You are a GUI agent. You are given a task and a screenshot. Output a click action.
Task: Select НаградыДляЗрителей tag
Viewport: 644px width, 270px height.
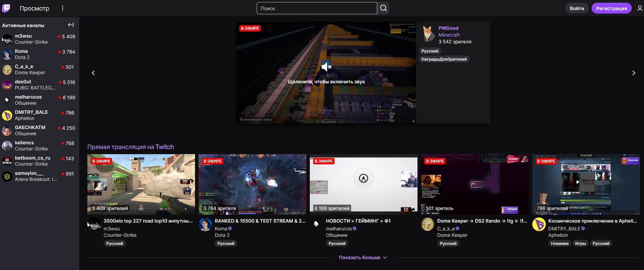pyautogui.click(x=444, y=59)
